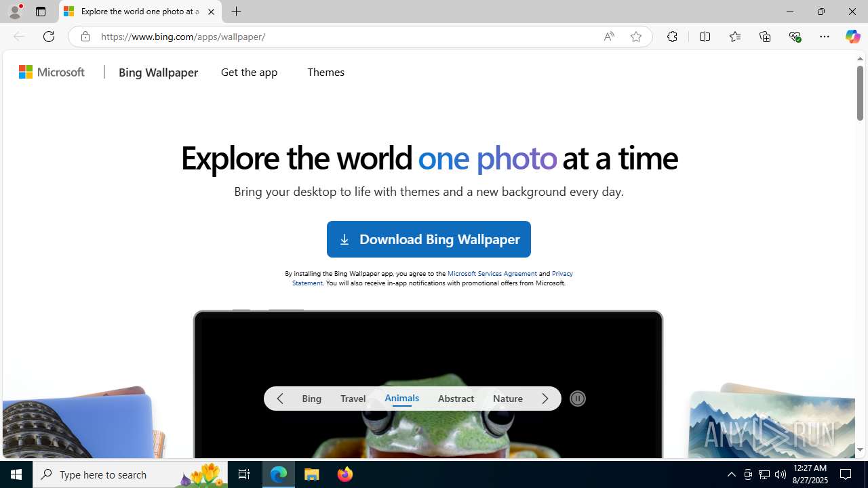Open a new tab with plus button
The width and height of the screenshot is (868, 488).
coord(236,12)
